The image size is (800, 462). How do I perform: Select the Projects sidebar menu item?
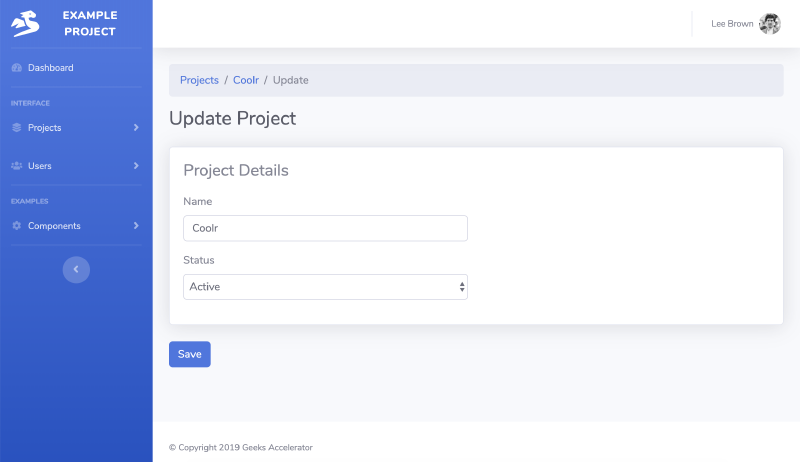tap(45, 128)
